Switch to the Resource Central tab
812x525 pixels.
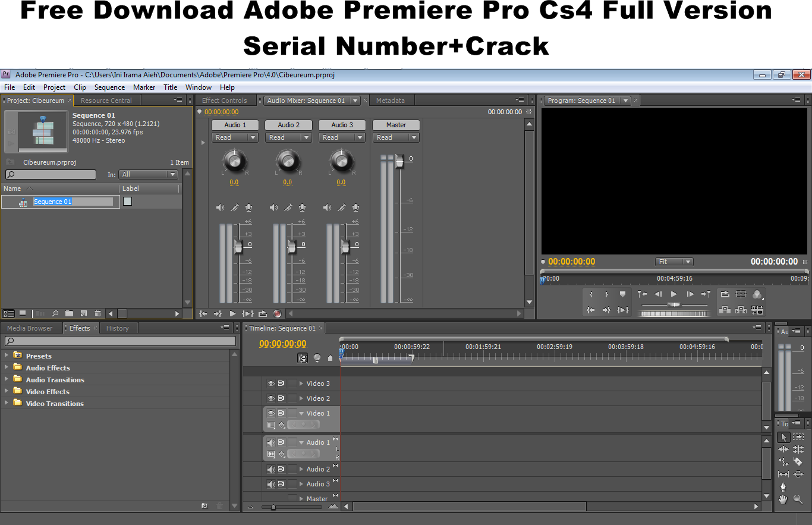pyautogui.click(x=106, y=100)
